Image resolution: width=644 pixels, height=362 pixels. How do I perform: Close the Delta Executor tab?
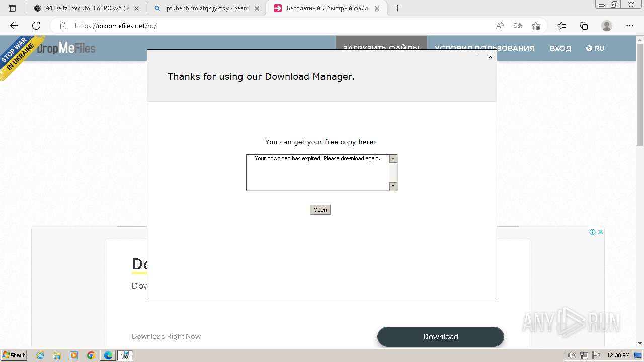click(x=136, y=8)
